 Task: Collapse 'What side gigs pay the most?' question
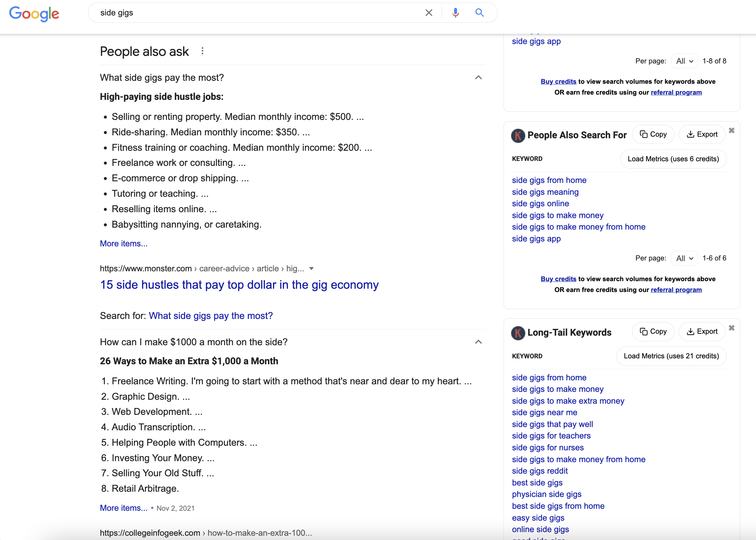coord(478,78)
